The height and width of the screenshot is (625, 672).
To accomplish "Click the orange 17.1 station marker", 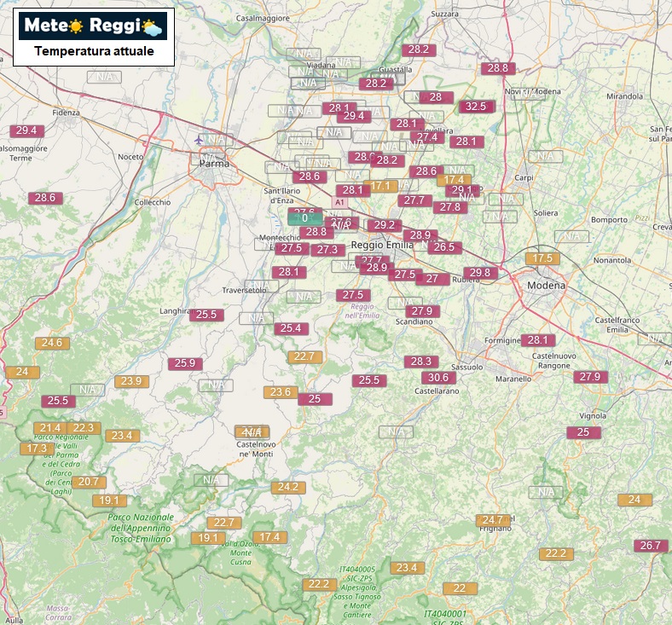I will pos(380,186).
